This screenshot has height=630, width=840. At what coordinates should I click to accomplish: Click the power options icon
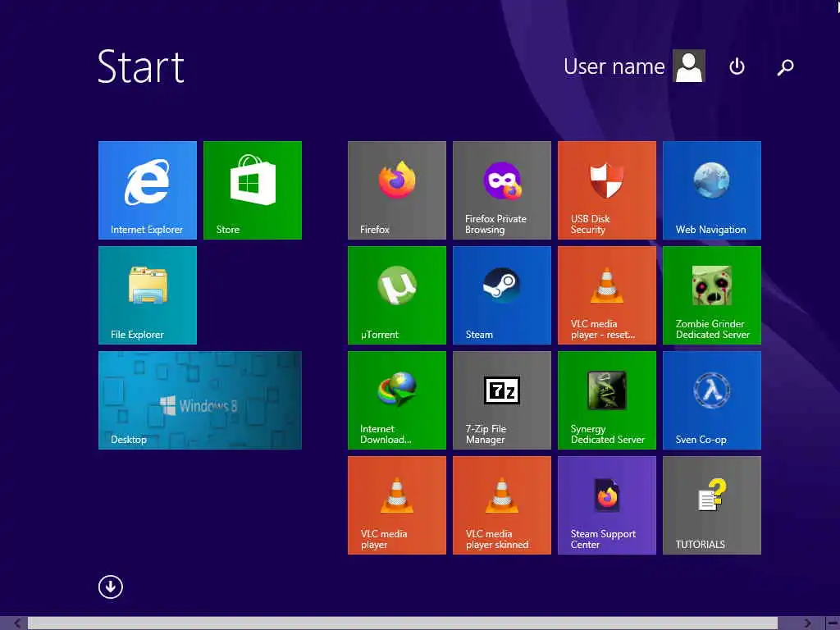click(737, 66)
